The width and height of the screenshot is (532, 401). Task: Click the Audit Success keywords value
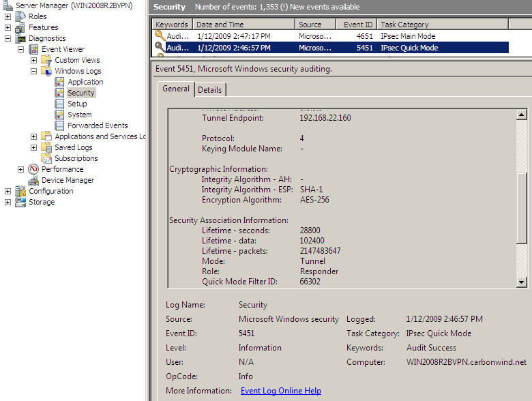(x=431, y=348)
